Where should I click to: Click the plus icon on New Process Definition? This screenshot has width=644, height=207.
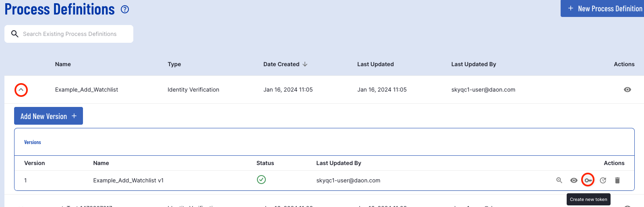(570, 8)
